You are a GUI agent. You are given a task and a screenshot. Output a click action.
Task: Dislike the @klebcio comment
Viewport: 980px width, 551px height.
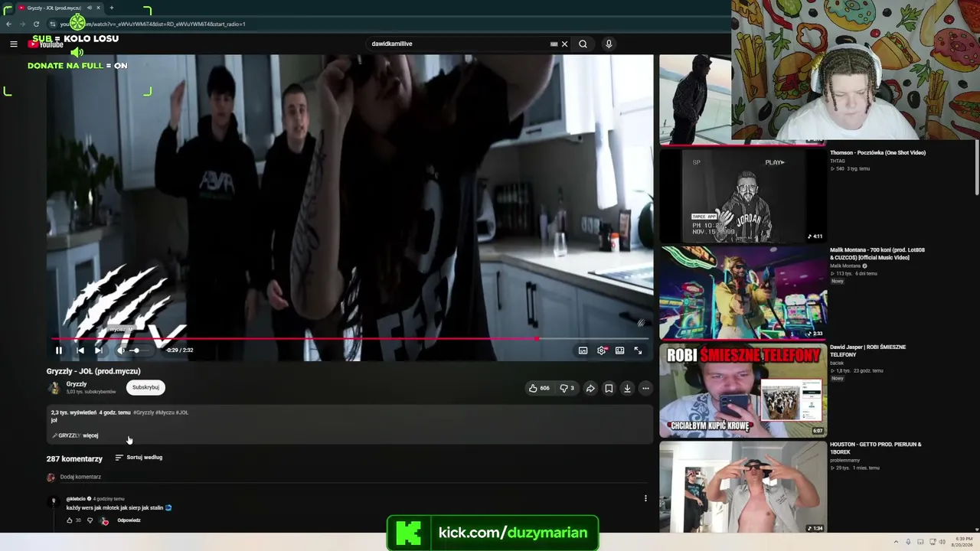[x=90, y=520]
